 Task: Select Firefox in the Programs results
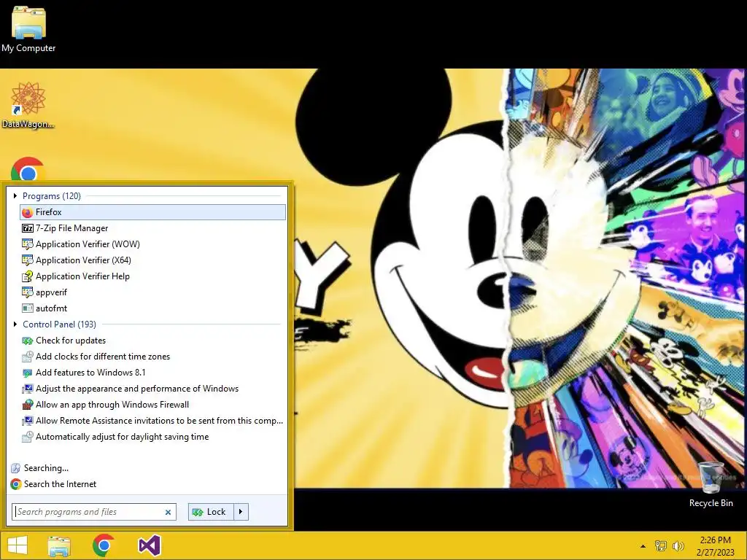[153, 212]
